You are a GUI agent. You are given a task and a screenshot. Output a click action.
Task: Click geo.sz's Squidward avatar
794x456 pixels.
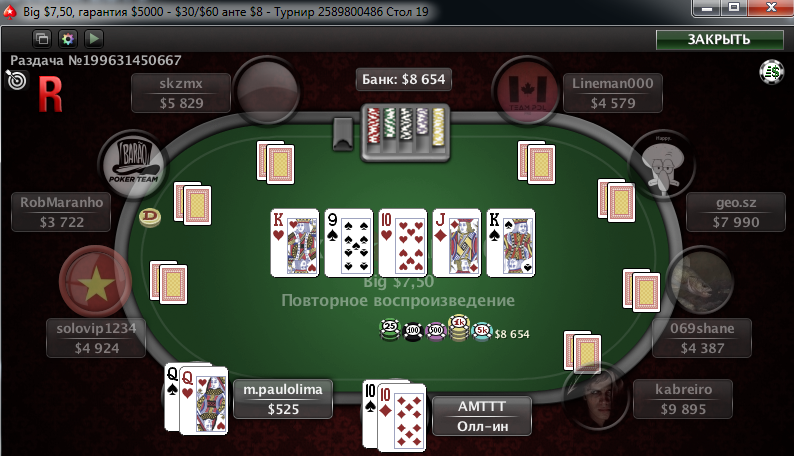point(662,162)
